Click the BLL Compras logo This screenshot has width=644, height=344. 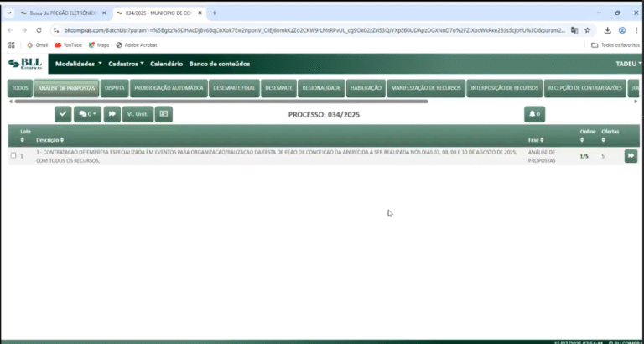(x=23, y=64)
